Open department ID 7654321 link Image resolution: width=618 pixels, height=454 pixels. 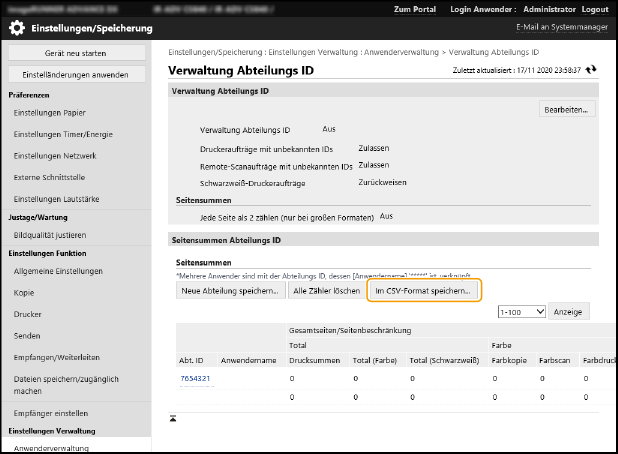coord(196,379)
